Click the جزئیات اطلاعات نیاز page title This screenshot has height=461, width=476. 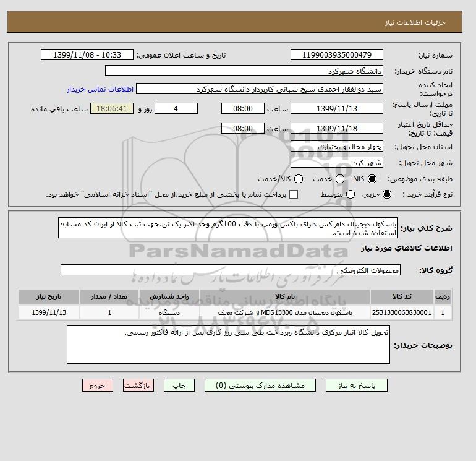[x=415, y=22]
